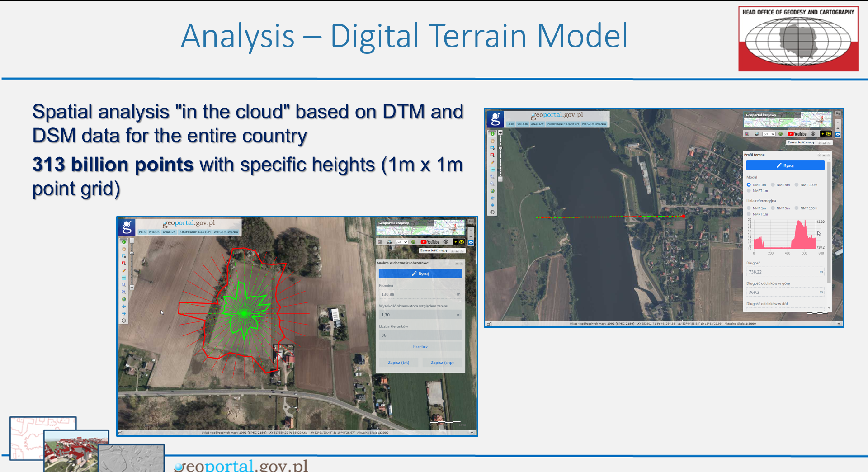Click the back arrow icon in left map toolbar
868x472 pixels.
(x=124, y=307)
